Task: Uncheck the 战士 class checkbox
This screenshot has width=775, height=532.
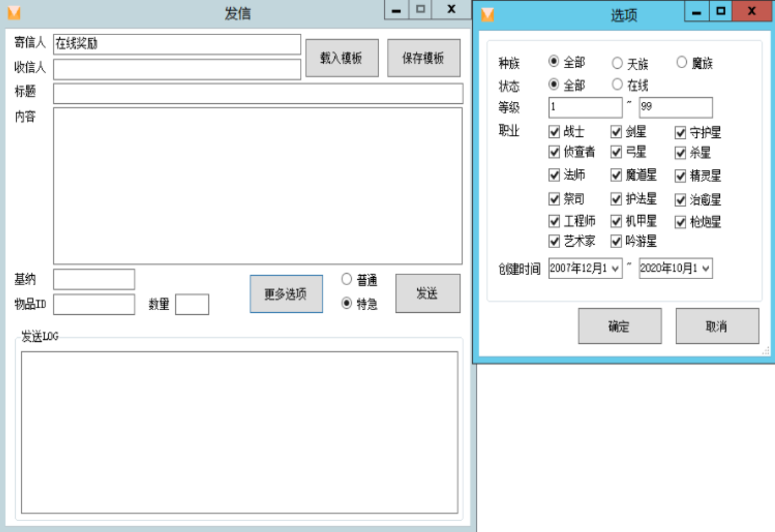Action: click(554, 132)
